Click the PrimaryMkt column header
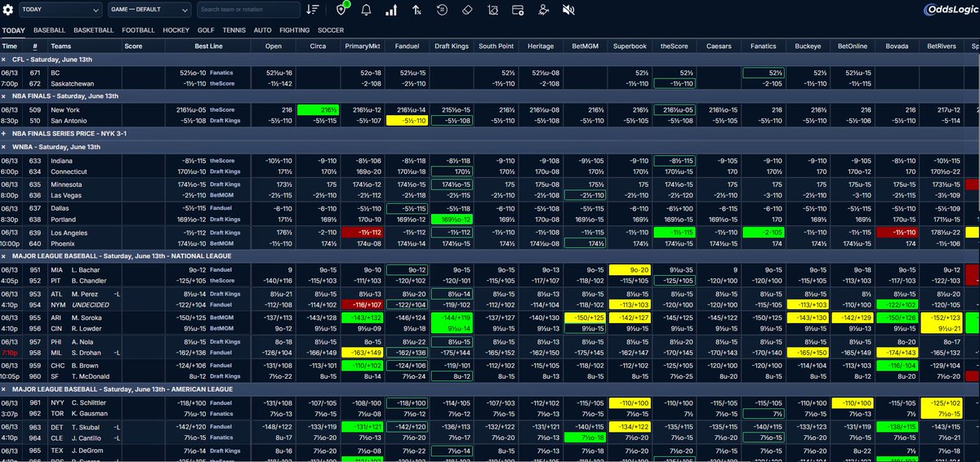Screen dimensions: 980x462 pos(363,47)
